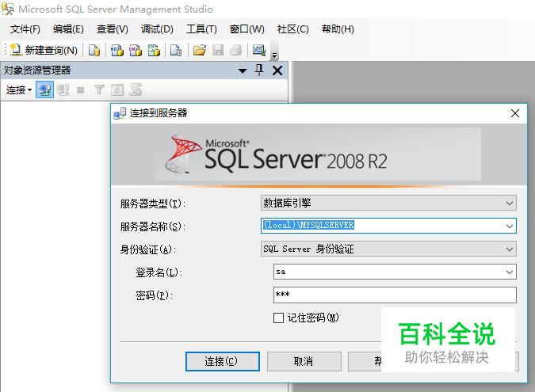Click the SQL Server Compact Query icon
The width and height of the screenshot is (535, 392).
pyautogui.click(x=176, y=50)
